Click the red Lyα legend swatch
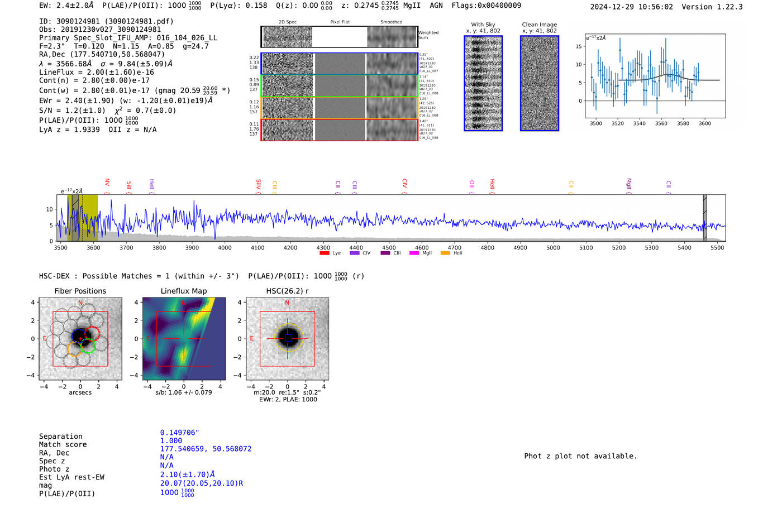 pos(324,253)
